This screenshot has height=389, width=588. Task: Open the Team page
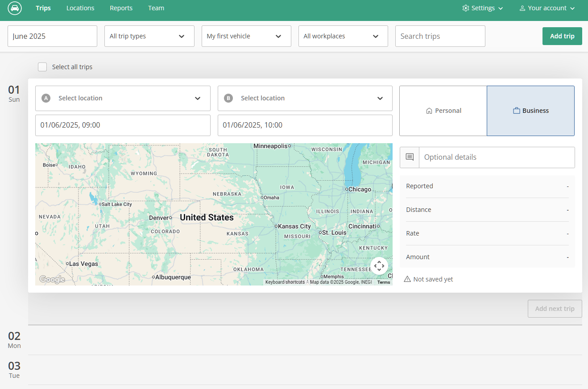[x=156, y=8]
